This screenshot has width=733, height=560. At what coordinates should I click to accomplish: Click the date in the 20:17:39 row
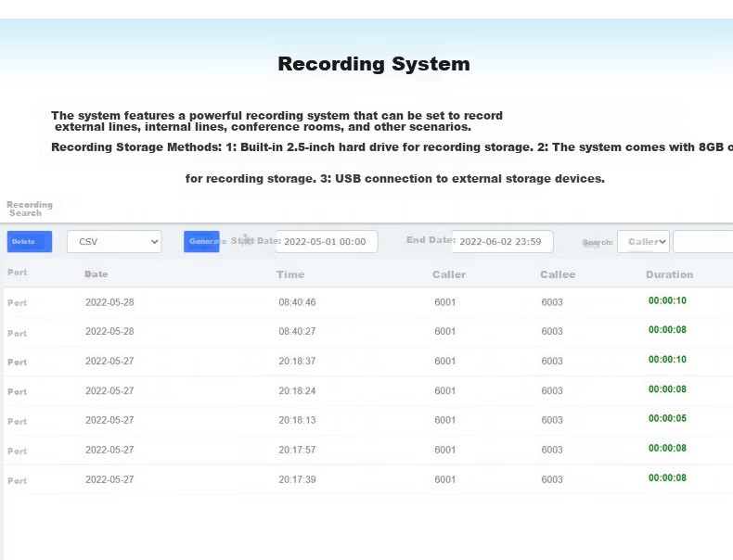pos(109,479)
